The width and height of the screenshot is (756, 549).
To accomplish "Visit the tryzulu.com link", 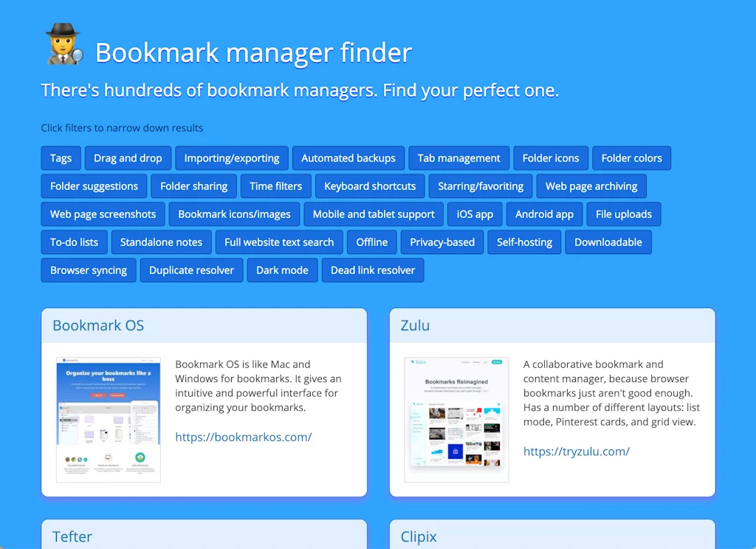I will coord(577,451).
